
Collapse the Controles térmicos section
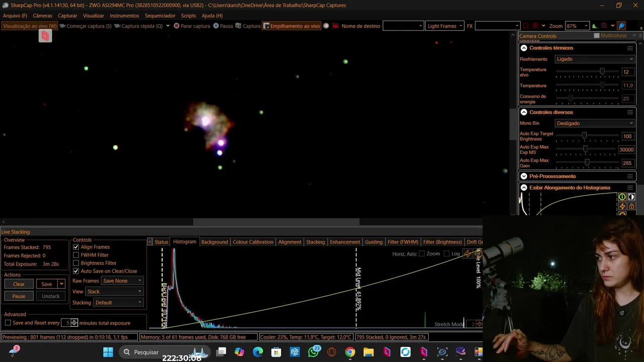tap(524, 48)
